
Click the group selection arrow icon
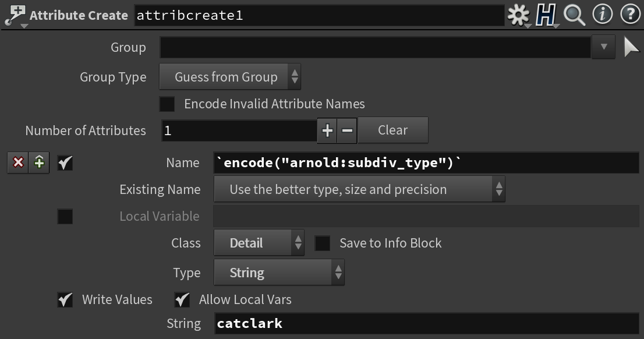(631, 47)
